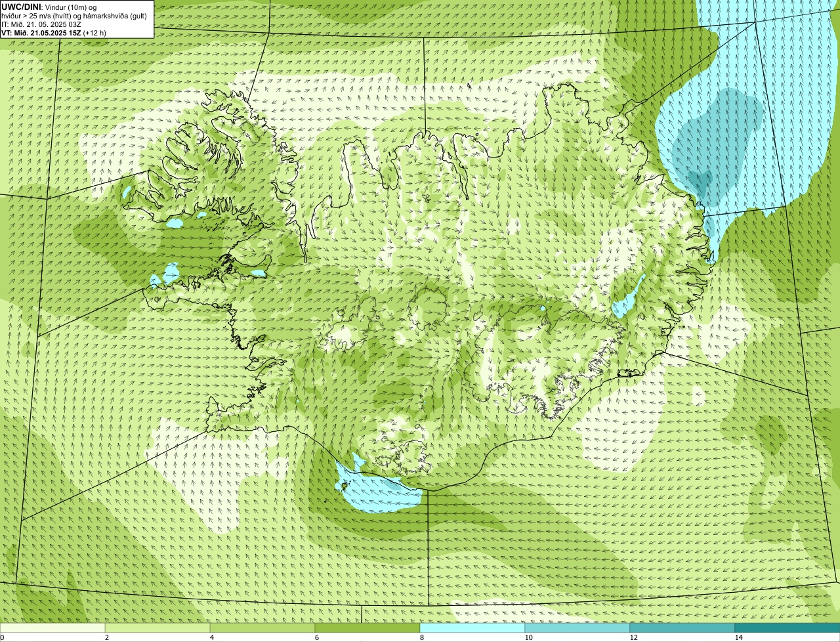840x642 pixels.
Task: Click the darker green 6–8 legend band
Action: point(367,628)
